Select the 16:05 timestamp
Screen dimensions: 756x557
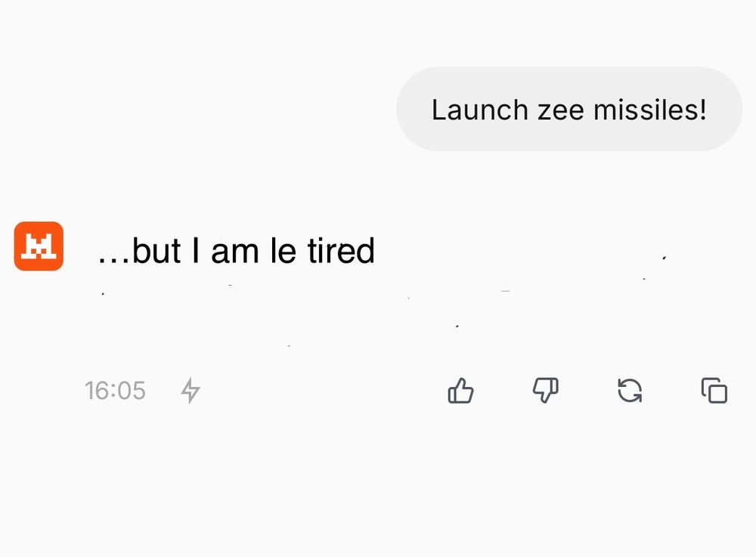115,390
